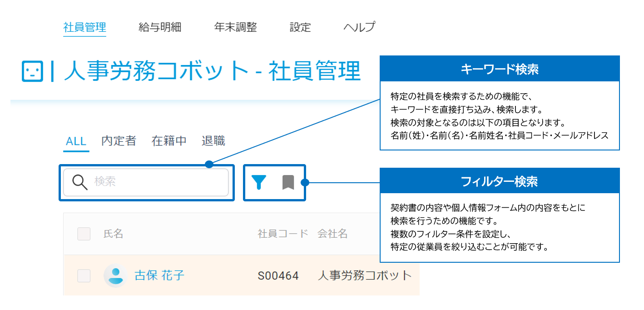Check the box for 古保 花子's row
644x310 pixels.
click(84, 275)
